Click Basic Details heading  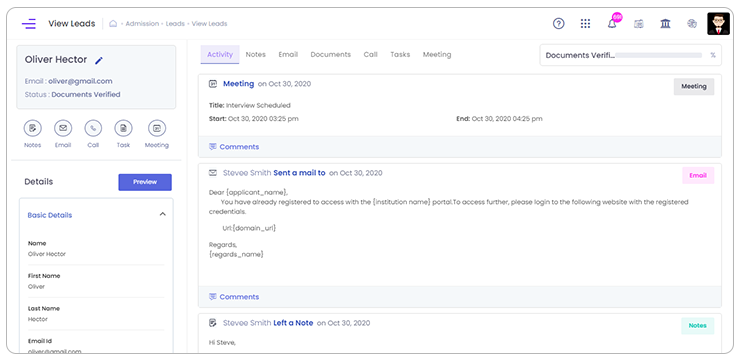pos(50,215)
